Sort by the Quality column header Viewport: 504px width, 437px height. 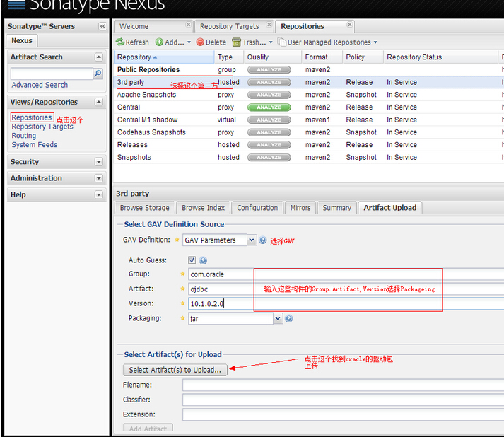[x=273, y=57]
